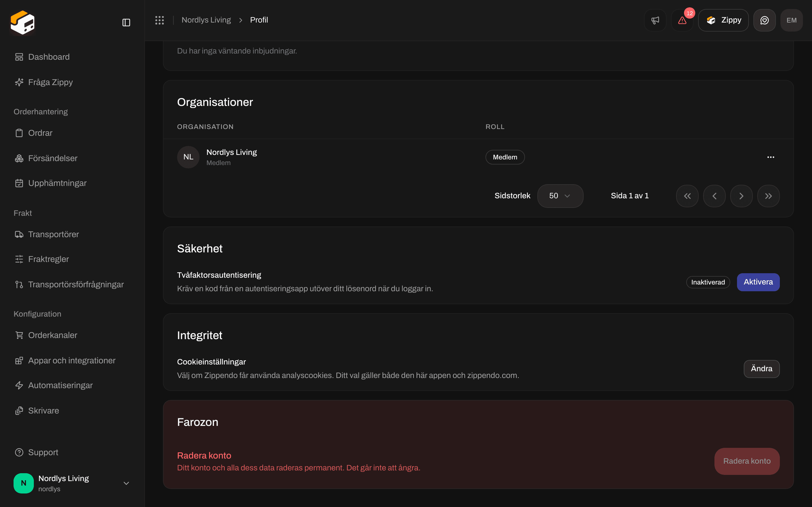Open the apps grid icon

click(159, 20)
